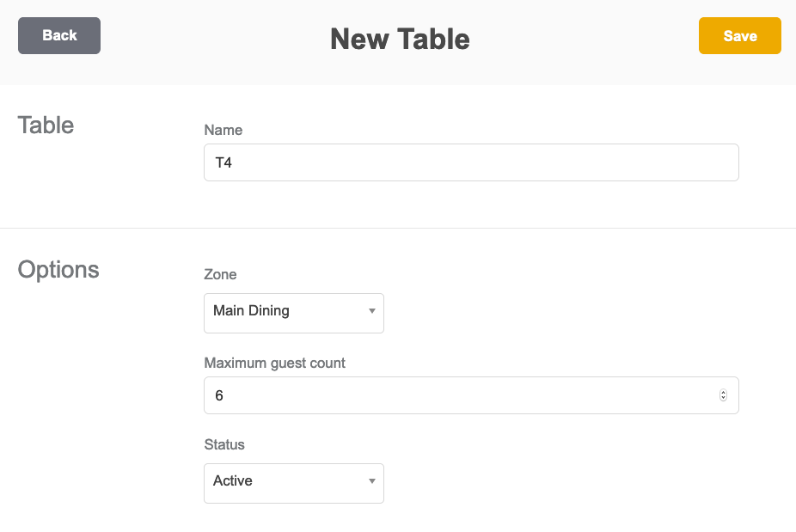Screen dimensions: 796x532
Task: Click the "Options" section heading
Action: tap(58, 269)
